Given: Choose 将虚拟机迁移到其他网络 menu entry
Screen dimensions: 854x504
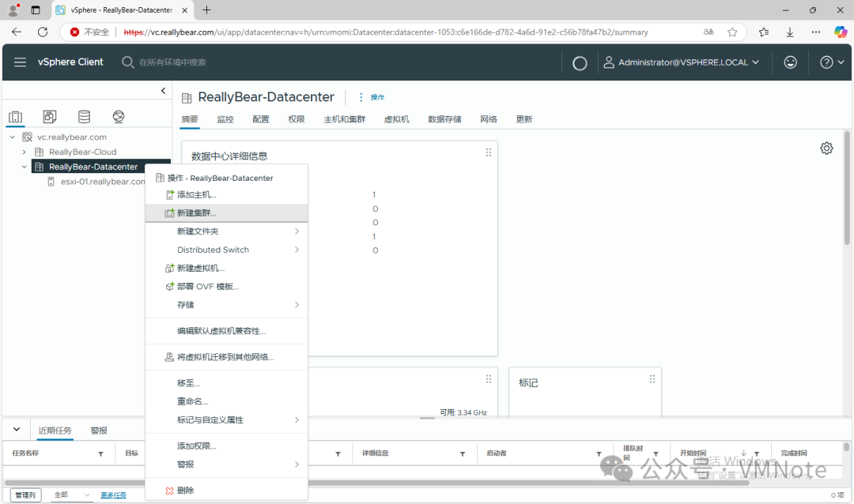Looking at the screenshot, I should pyautogui.click(x=227, y=357).
